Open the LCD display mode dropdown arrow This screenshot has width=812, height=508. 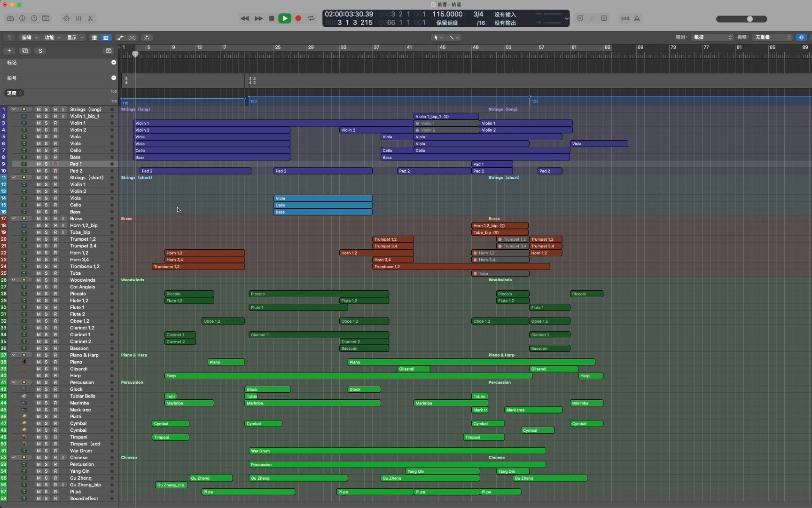[566, 19]
